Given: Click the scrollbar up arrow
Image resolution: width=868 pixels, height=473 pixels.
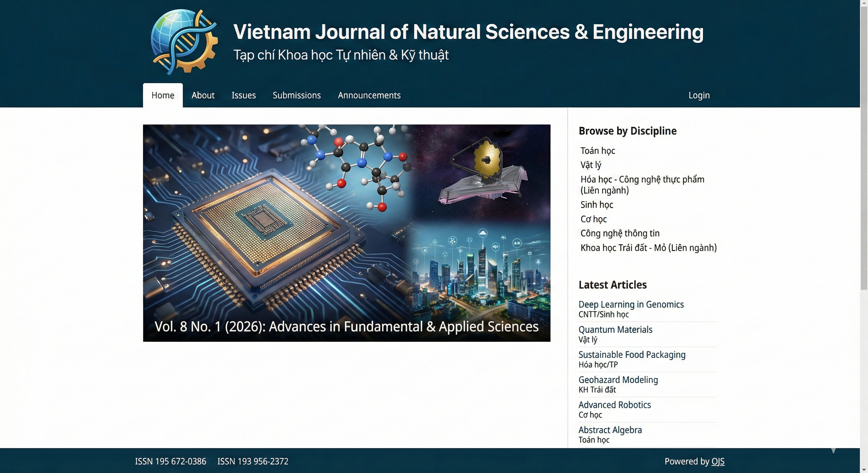Looking at the screenshot, I should [864, 3].
